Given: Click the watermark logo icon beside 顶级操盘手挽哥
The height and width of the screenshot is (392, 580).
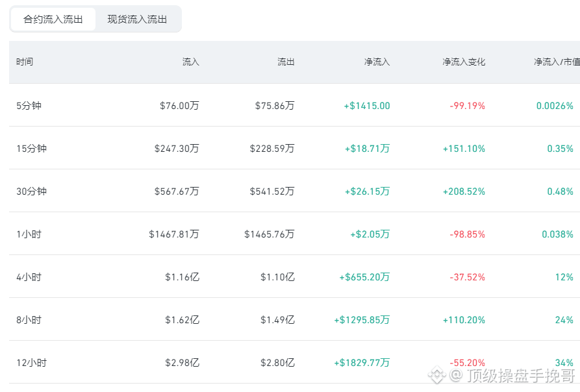Looking at the screenshot, I should 437,375.
